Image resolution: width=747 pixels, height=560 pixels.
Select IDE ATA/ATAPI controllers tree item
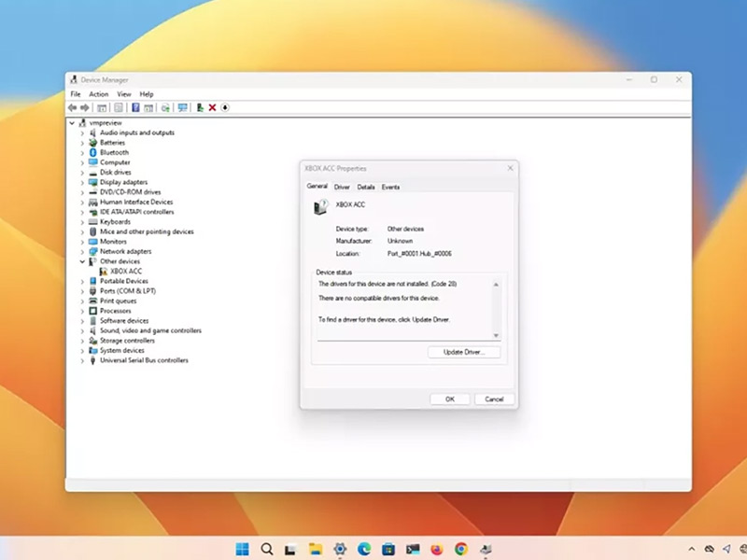pyautogui.click(x=136, y=212)
